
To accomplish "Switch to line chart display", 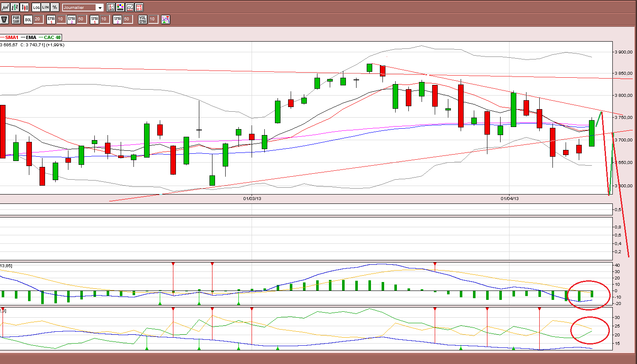I will [5, 7].
